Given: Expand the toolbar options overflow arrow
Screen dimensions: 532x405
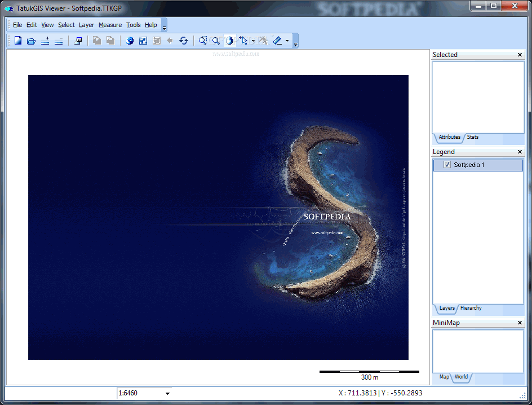Looking at the screenshot, I should pyautogui.click(x=295, y=44).
